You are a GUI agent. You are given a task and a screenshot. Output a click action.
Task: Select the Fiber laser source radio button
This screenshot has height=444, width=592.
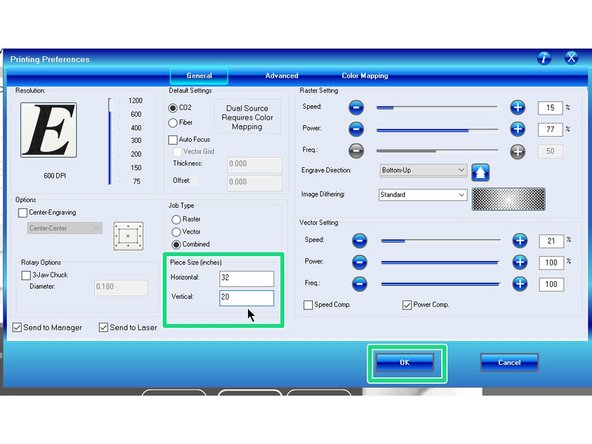click(x=173, y=123)
